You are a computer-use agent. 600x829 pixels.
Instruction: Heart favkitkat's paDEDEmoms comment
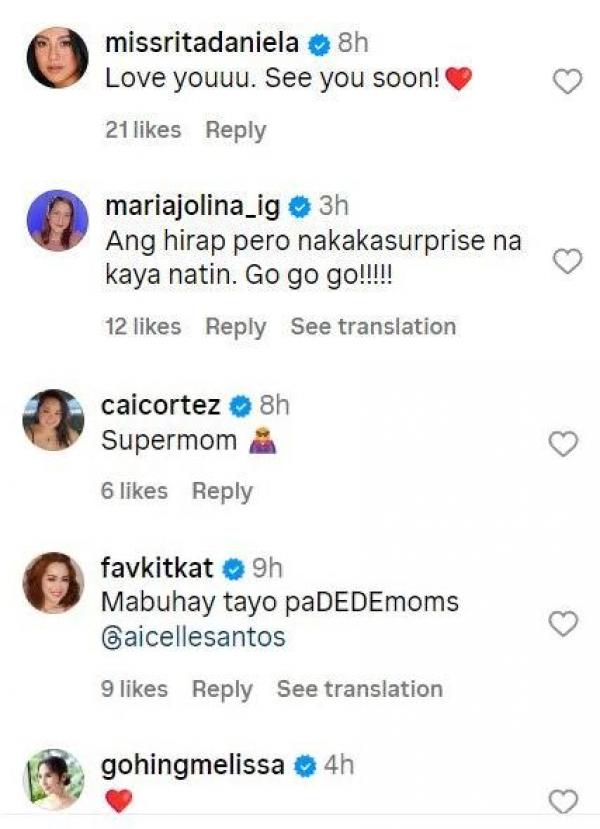(564, 624)
